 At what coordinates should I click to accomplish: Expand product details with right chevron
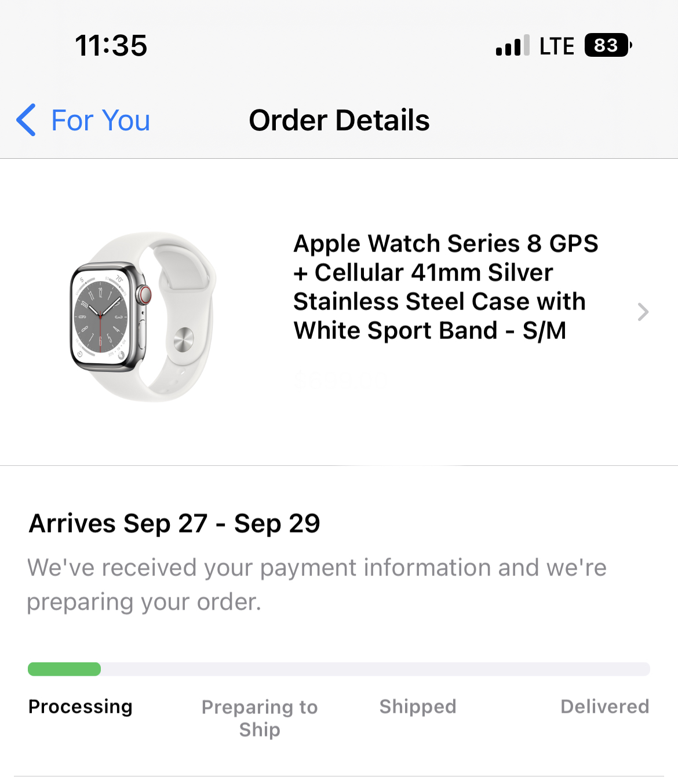click(x=643, y=312)
